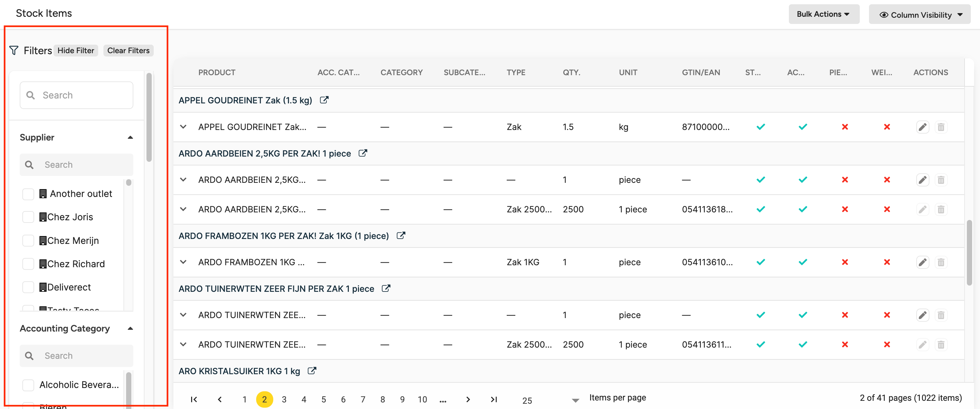Click the Clear Filters button
The width and height of the screenshot is (980, 409).
coord(128,51)
